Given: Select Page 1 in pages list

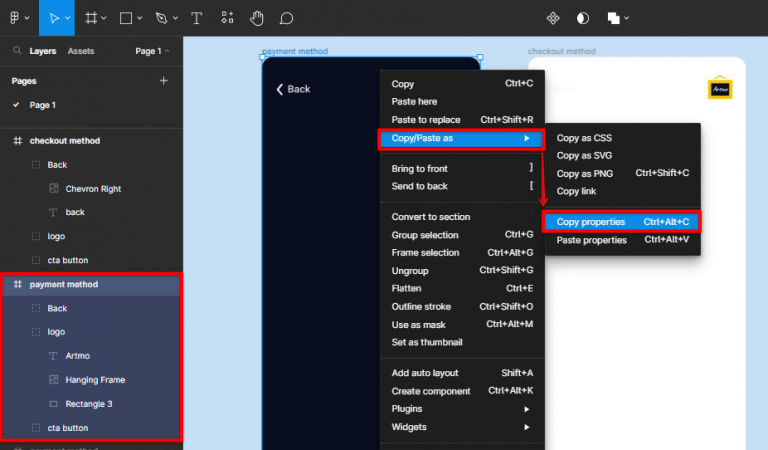Looking at the screenshot, I should [x=43, y=105].
